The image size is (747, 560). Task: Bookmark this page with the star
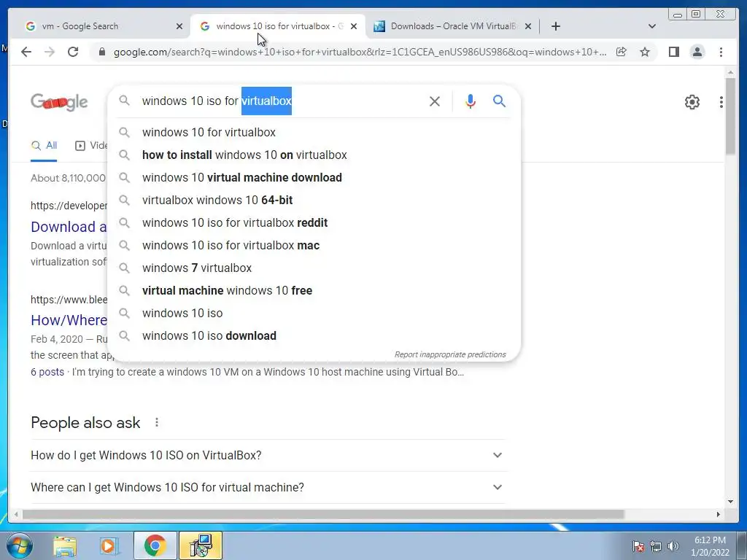coord(645,52)
